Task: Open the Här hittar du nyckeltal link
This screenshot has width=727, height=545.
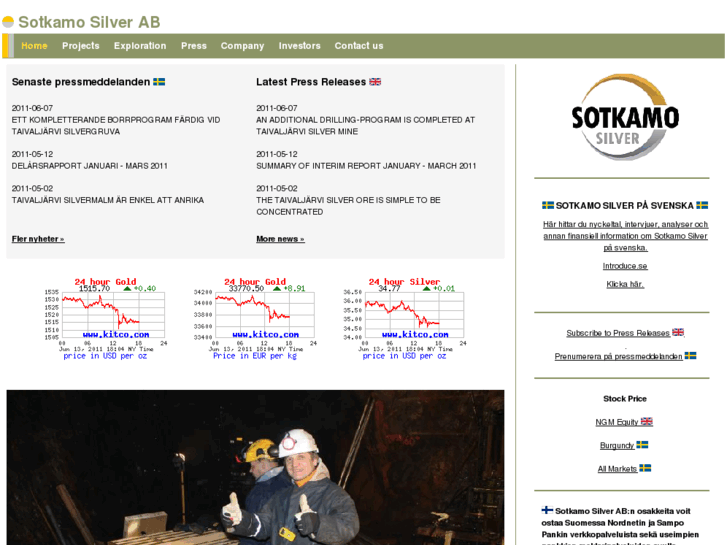Action: (625, 236)
